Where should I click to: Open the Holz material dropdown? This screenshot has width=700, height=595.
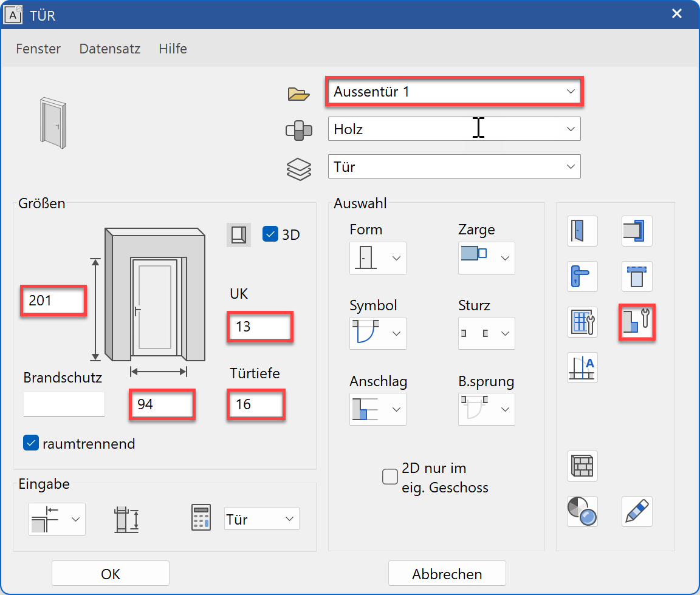[455, 129]
